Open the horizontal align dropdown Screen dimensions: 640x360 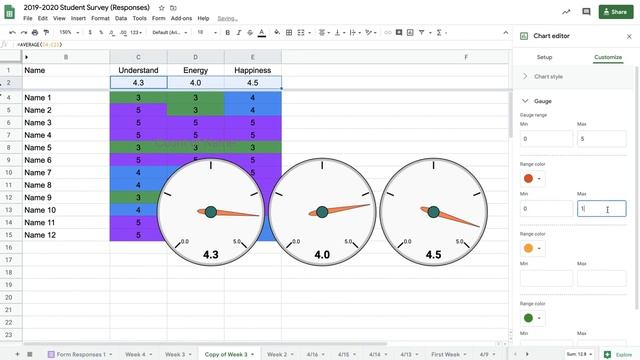pos(324,32)
